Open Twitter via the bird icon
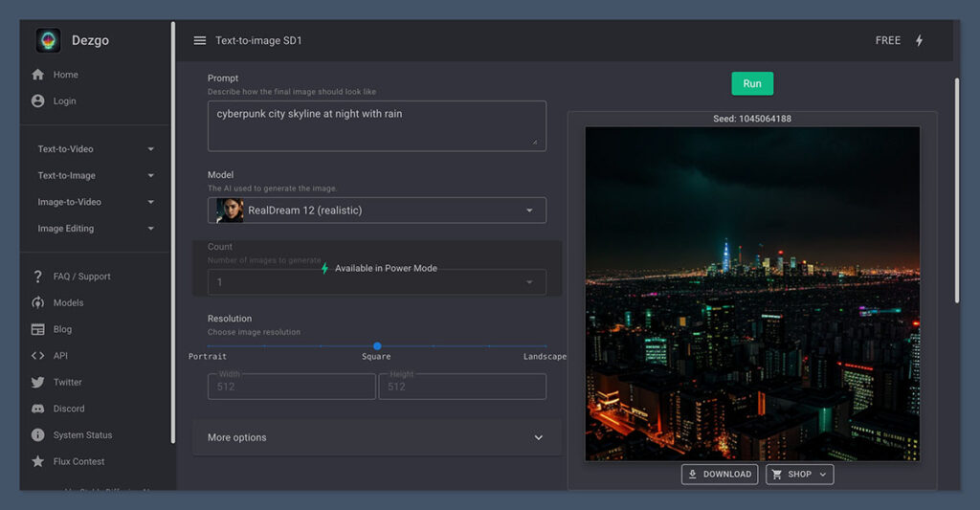 (x=38, y=383)
